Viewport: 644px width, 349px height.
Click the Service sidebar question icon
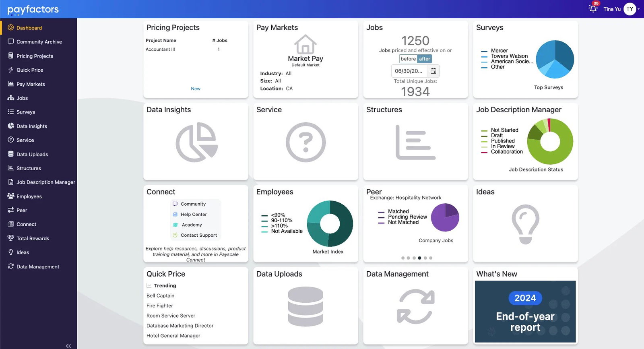(x=11, y=140)
